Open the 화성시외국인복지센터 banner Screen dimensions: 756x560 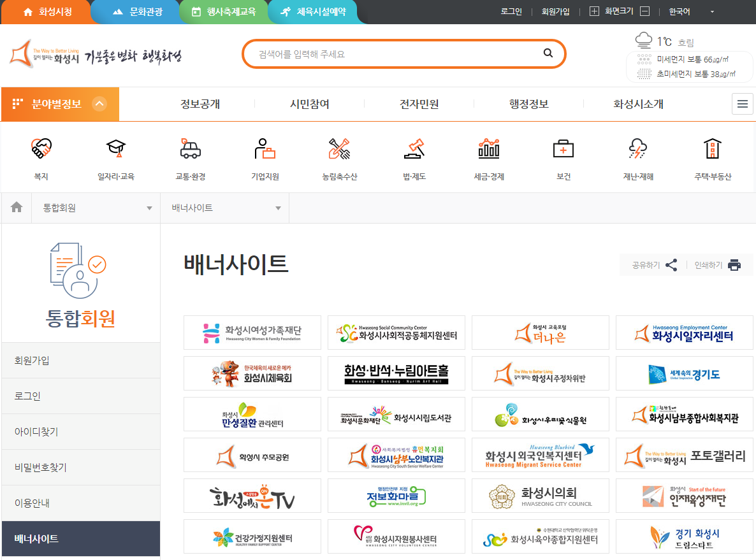click(x=541, y=455)
